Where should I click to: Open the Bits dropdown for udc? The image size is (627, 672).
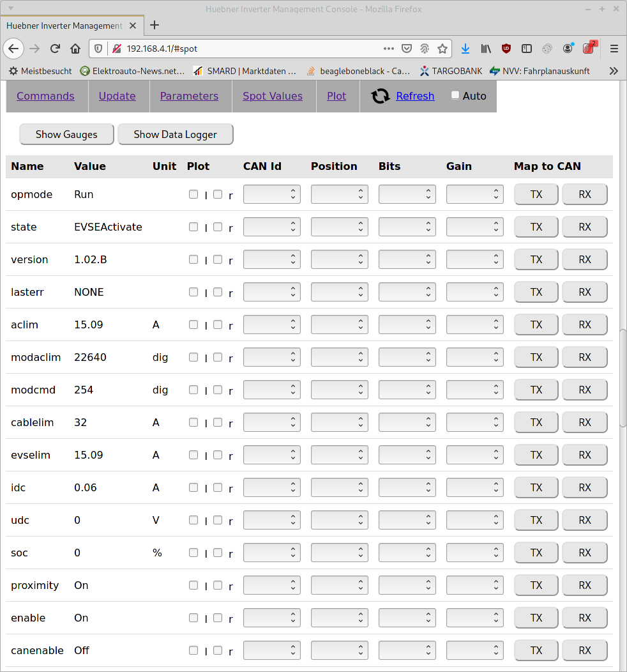point(407,520)
